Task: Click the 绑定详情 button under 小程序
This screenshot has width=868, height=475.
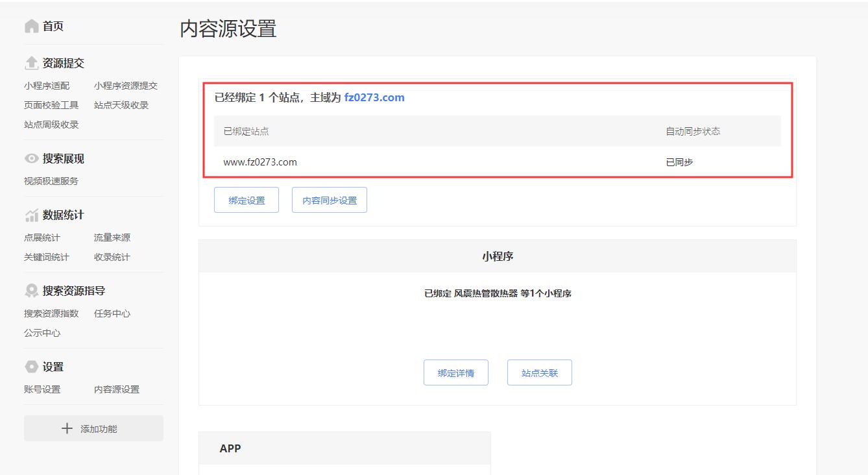Action: click(456, 372)
